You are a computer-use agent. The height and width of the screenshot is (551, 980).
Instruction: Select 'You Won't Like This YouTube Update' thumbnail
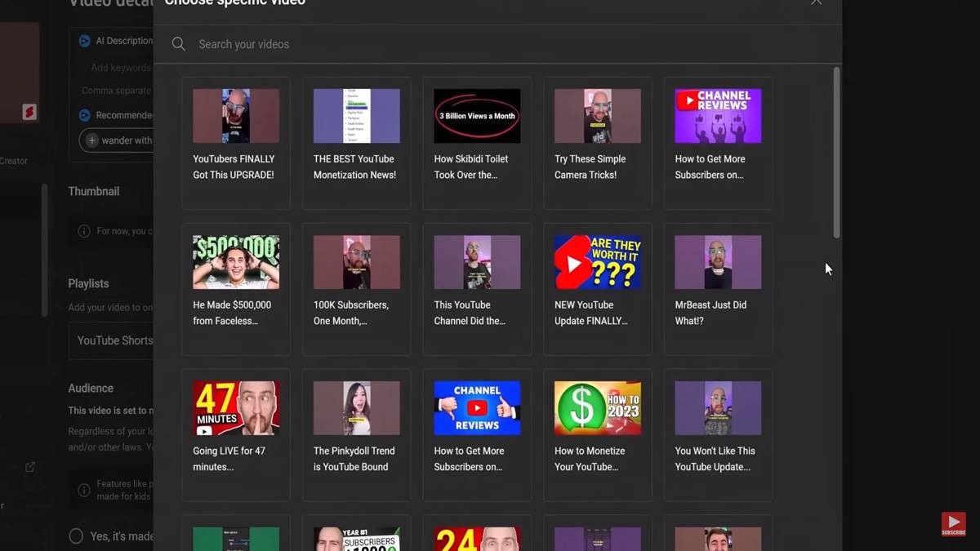pos(718,408)
